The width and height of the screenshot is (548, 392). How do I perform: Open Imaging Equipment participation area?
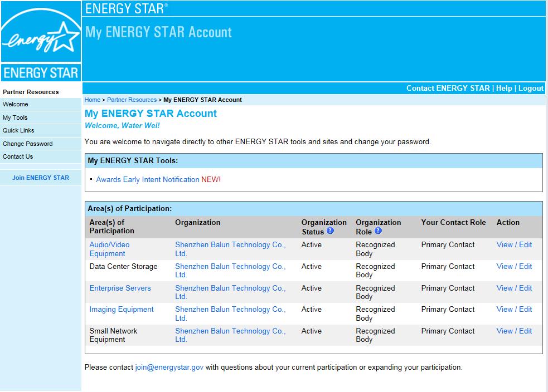tap(122, 310)
